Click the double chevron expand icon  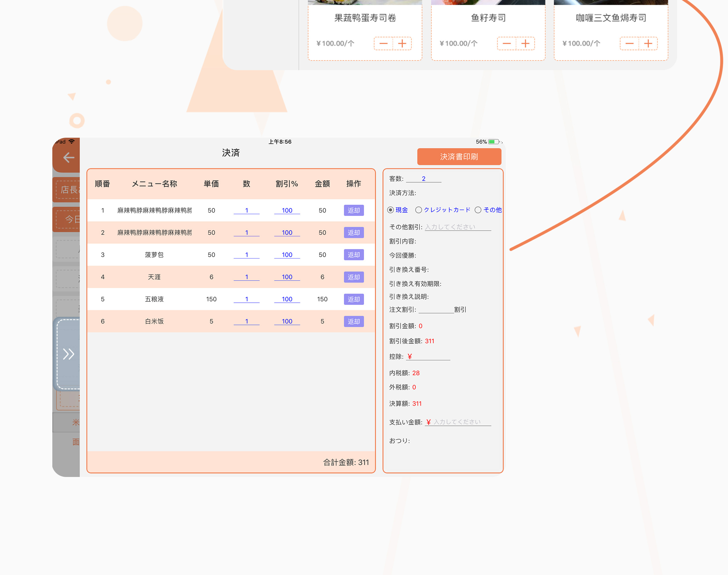pyautogui.click(x=69, y=354)
